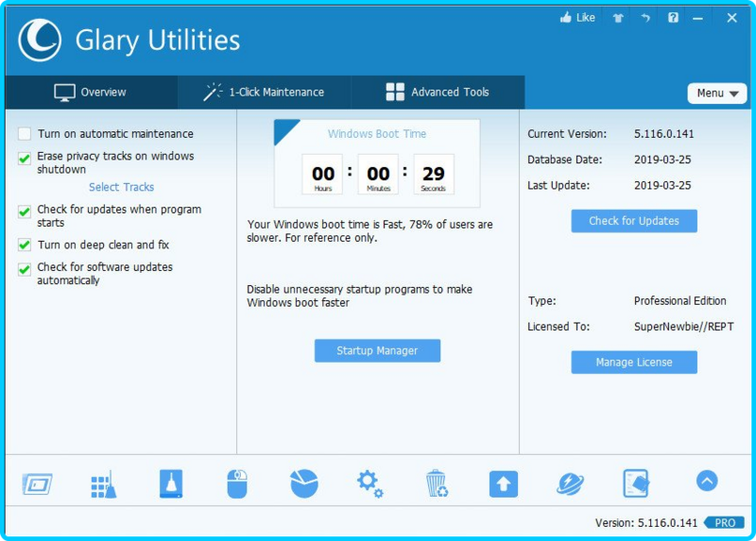The height and width of the screenshot is (541, 756).
Task: Switch to the 1-Click Maintenance tab
Action: click(265, 92)
